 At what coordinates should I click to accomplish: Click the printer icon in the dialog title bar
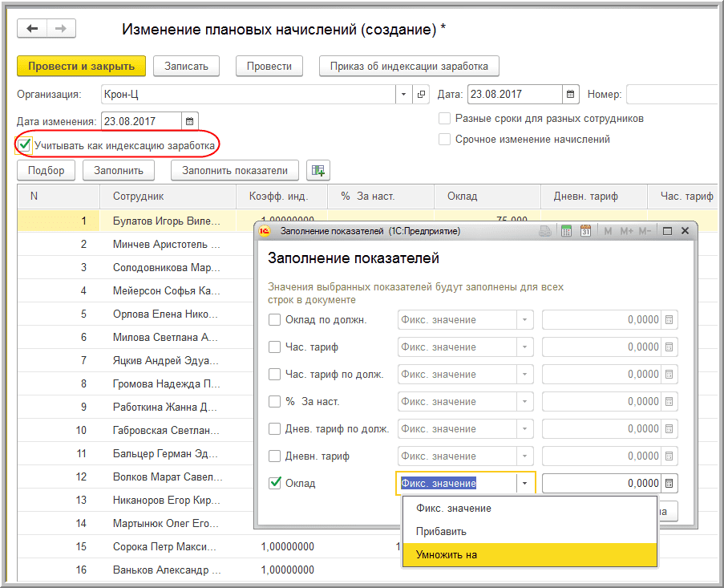tap(545, 231)
